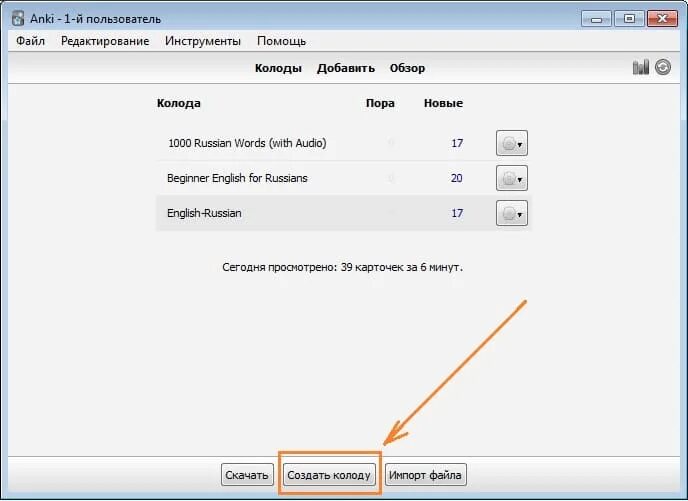Maximize the Anki window
The image size is (688, 501).
point(629,19)
